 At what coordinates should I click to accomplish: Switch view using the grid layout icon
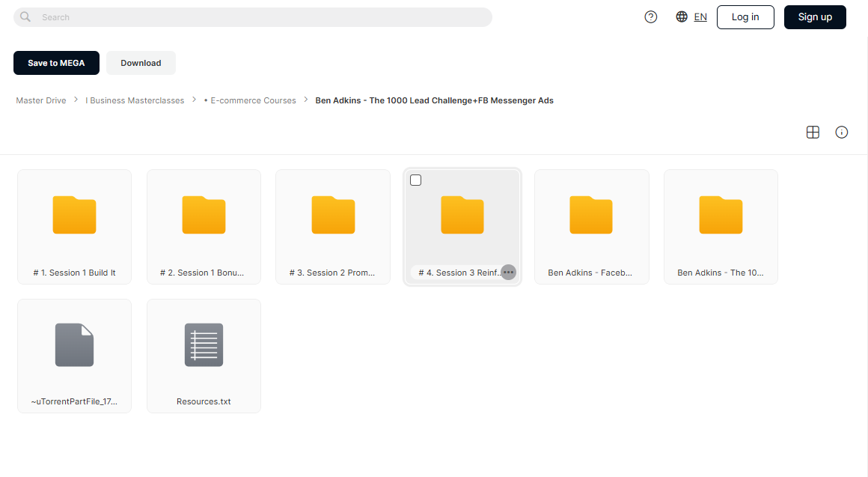[813, 132]
